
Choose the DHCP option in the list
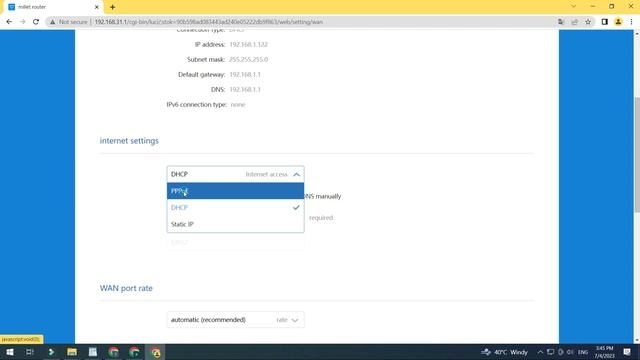[x=235, y=208]
